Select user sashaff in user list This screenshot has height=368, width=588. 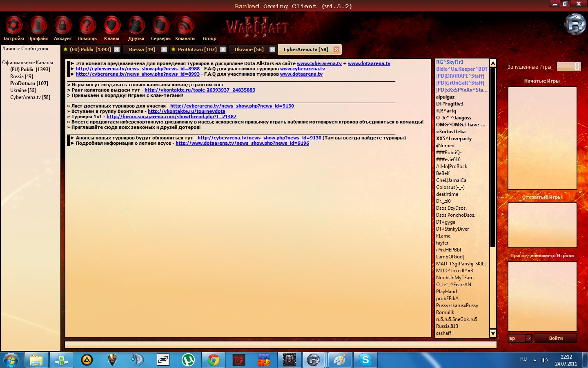pos(443,333)
